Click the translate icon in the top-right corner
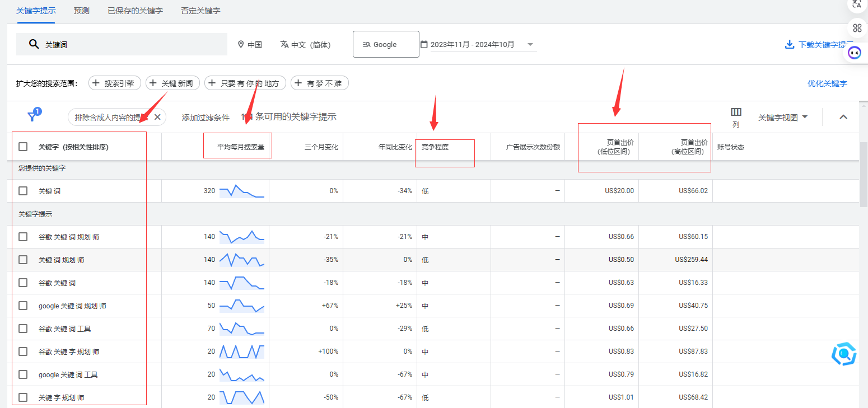Viewport: 868px width, 408px height. click(x=856, y=6)
